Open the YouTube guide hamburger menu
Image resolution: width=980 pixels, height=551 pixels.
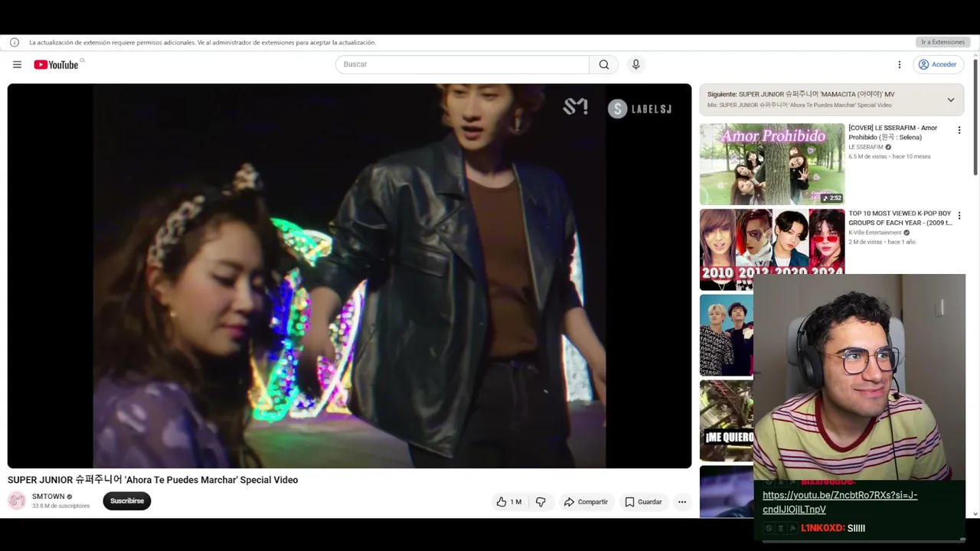(x=17, y=64)
